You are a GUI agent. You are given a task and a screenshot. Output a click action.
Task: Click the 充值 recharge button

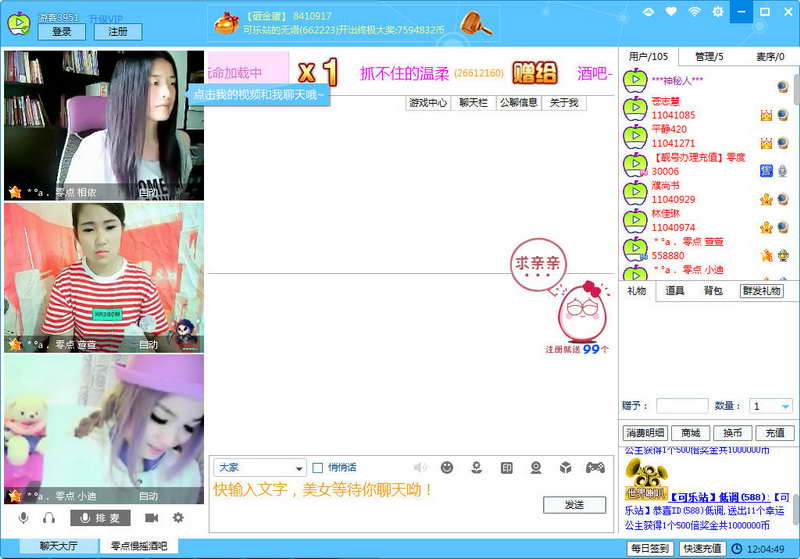click(x=775, y=433)
